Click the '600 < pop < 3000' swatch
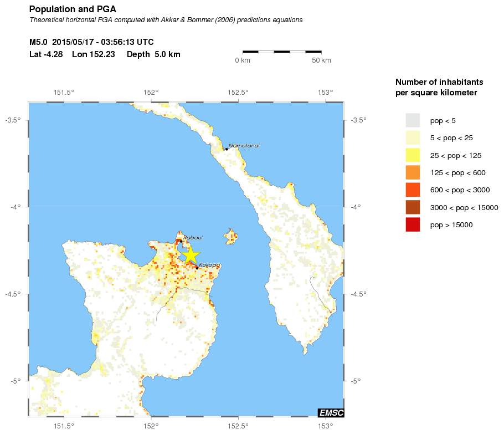504x434 pixels. coord(413,190)
